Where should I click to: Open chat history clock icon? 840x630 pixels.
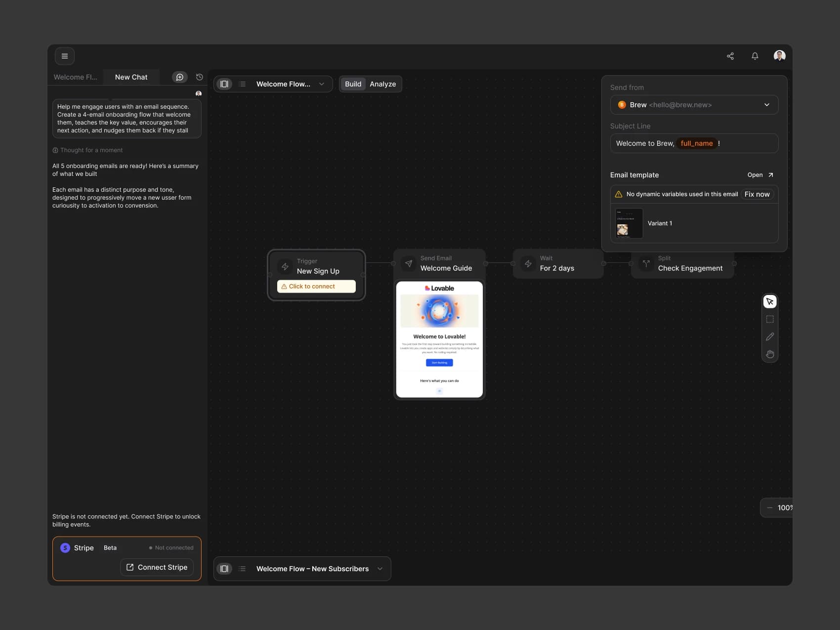pos(200,77)
